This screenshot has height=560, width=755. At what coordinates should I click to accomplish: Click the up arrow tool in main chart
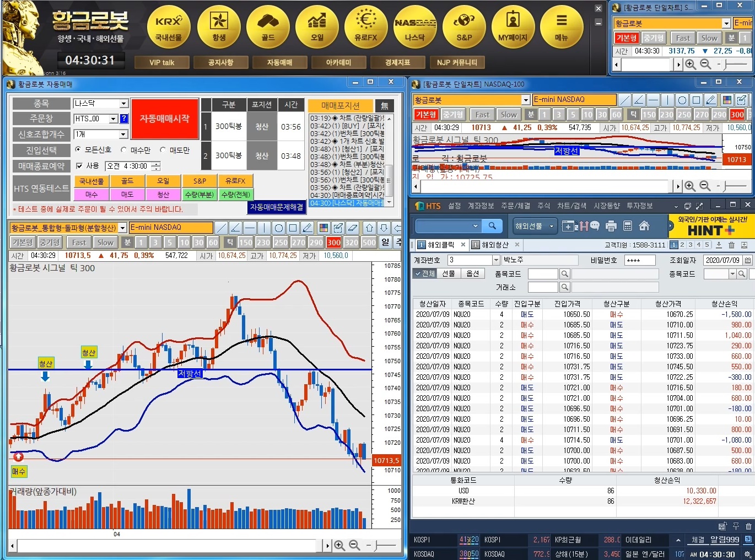(369, 228)
